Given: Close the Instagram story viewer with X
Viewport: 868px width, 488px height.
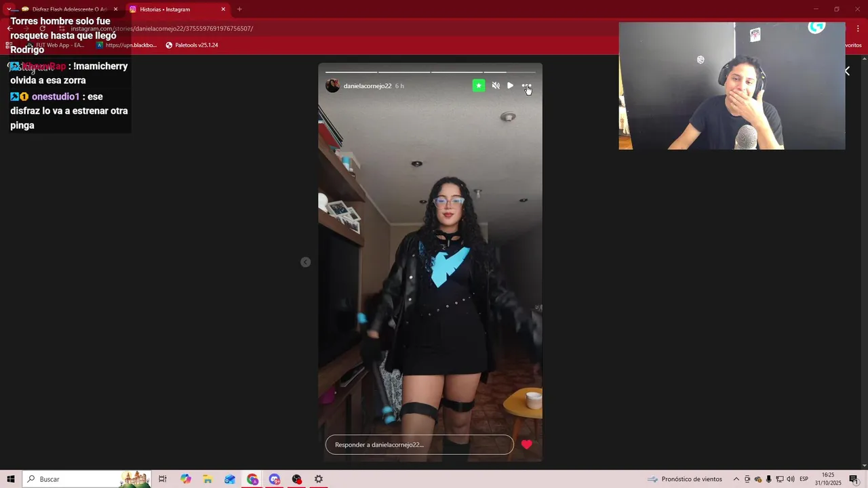Looking at the screenshot, I should click(847, 70).
